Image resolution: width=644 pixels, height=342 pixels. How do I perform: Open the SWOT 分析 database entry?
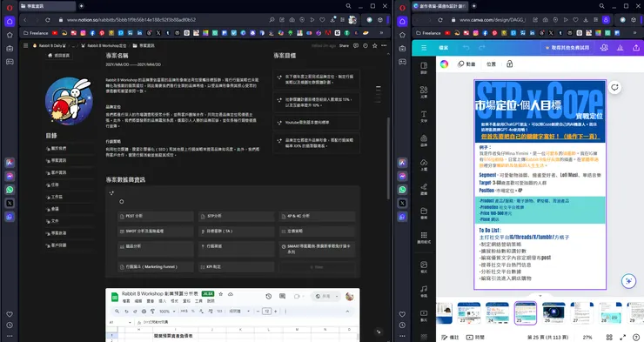[x=156, y=231]
